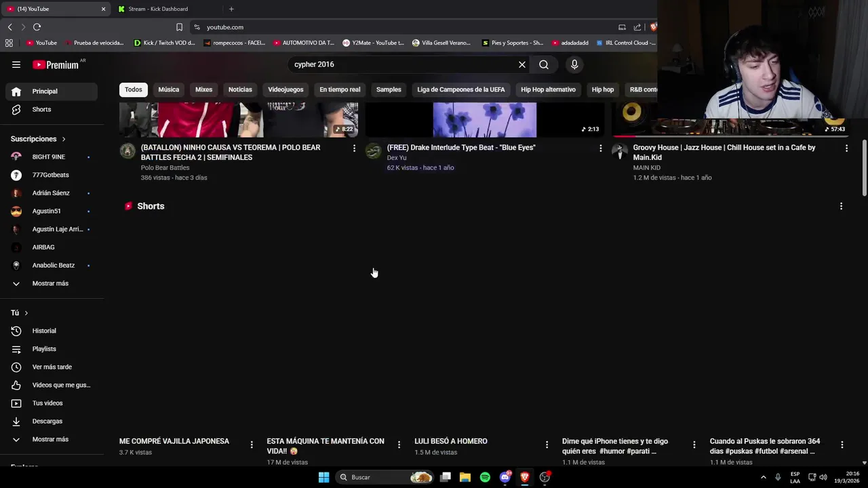Open AIRBAG subscription channel
This screenshot has width=868, height=488.
click(52, 247)
